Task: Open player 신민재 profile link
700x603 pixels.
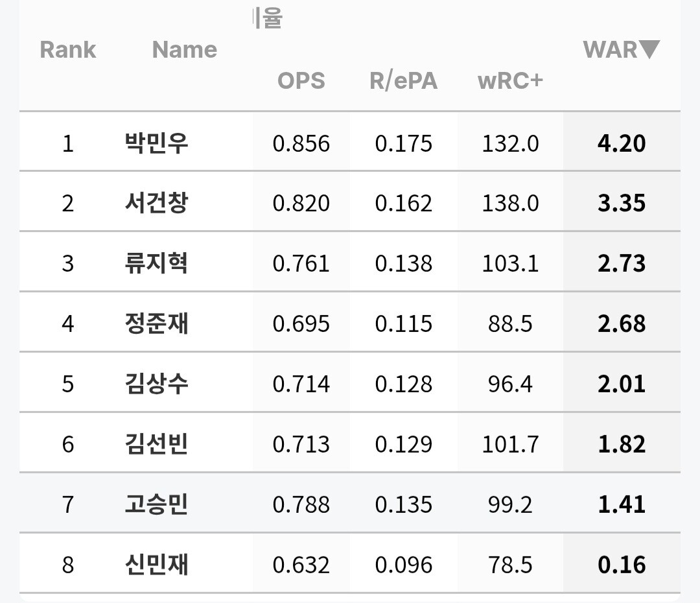Action: 156,565
